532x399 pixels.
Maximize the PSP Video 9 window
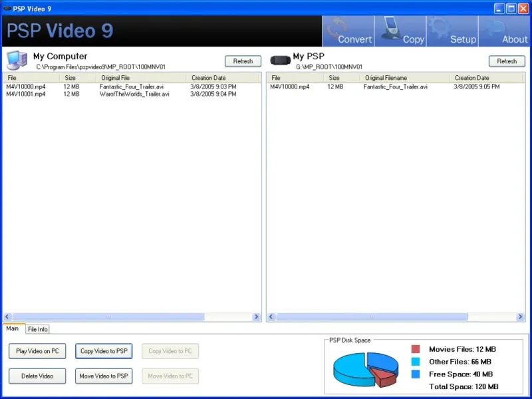(511, 9)
